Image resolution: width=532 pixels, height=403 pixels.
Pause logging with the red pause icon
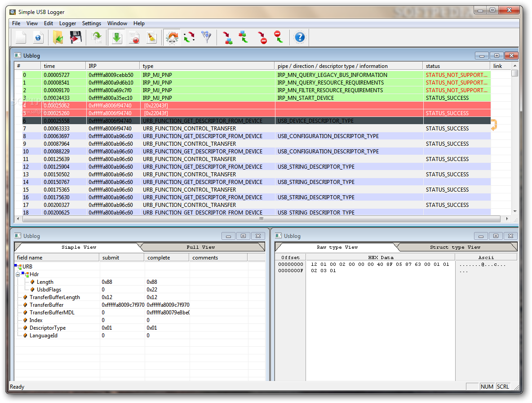coord(134,37)
